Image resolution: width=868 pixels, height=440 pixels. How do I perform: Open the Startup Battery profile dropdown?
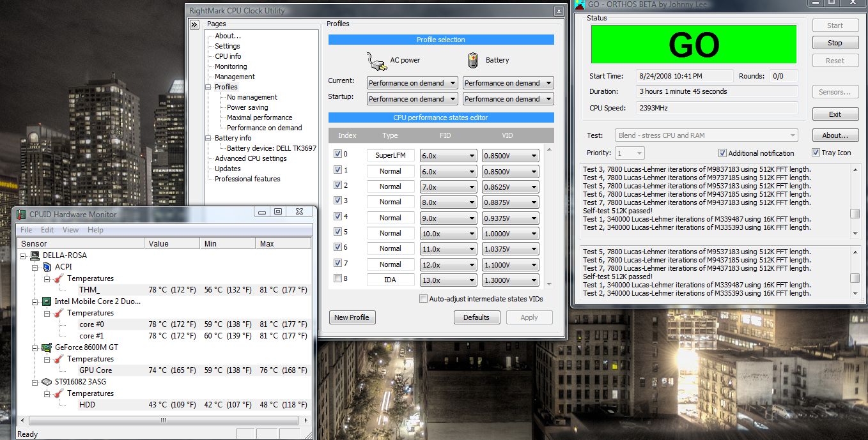(x=508, y=99)
